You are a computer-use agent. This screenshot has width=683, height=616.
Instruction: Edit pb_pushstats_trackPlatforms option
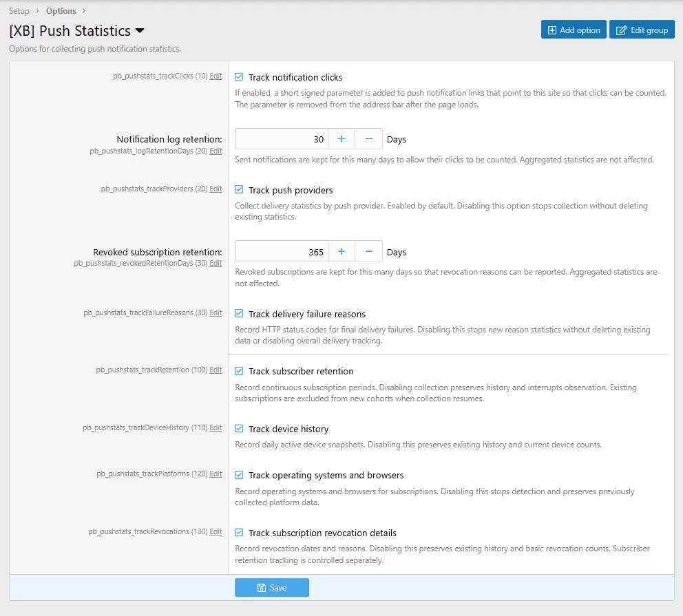pyautogui.click(x=216, y=474)
